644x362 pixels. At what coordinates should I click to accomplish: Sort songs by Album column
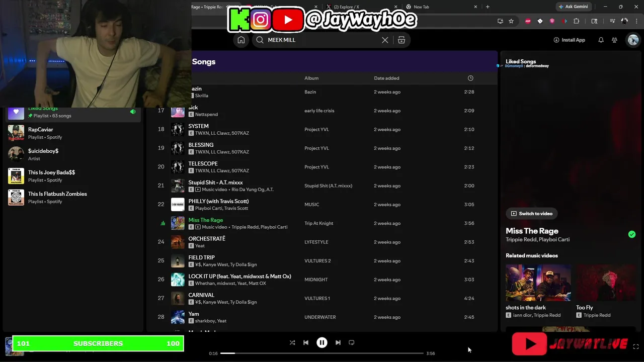point(311,78)
